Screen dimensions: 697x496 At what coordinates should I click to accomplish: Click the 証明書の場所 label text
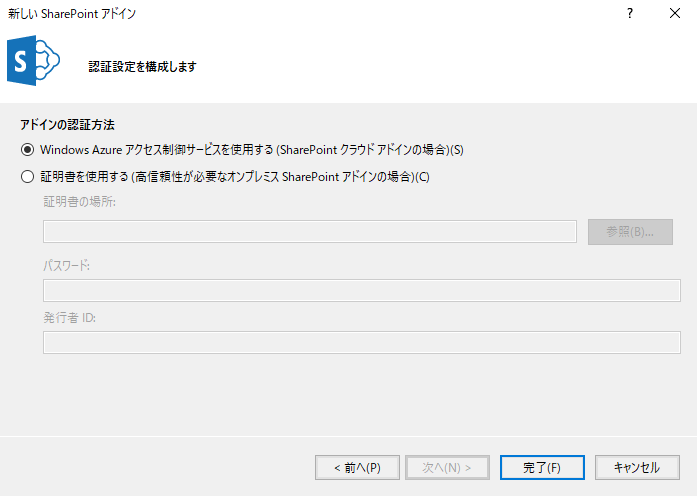click(x=80, y=203)
